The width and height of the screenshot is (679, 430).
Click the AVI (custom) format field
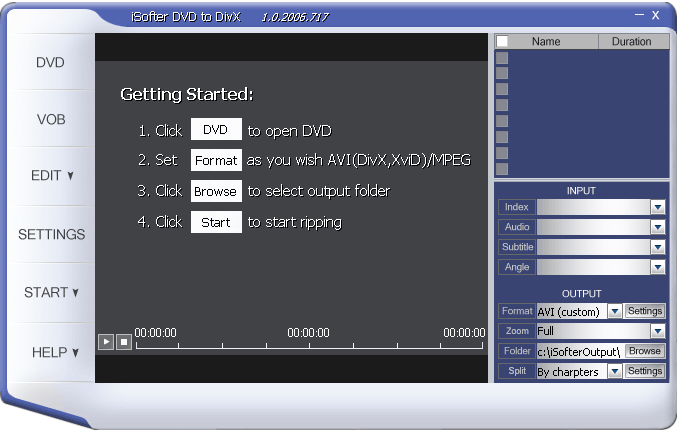click(x=572, y=311)
